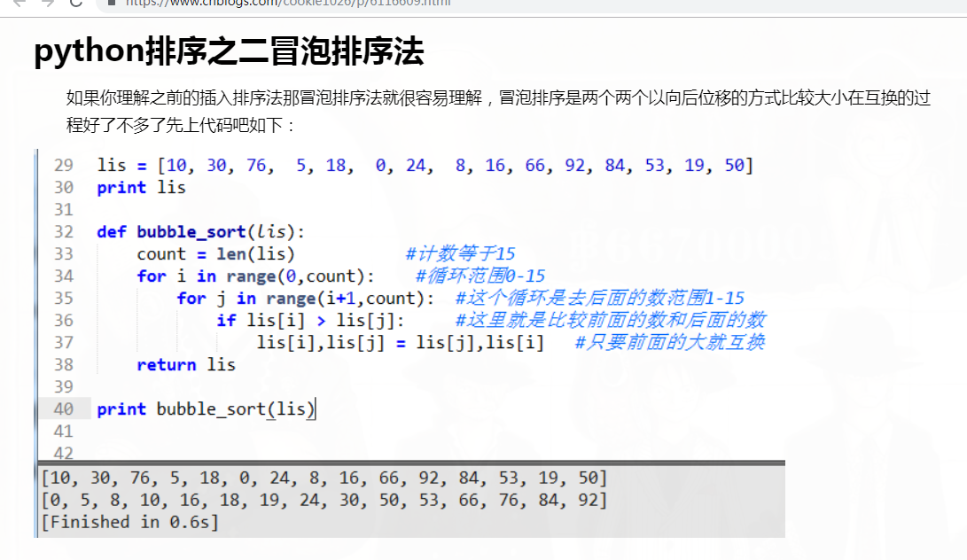Click the comment "#只要前面的大就互换"
967x560 pixels.
pos(669,342)
